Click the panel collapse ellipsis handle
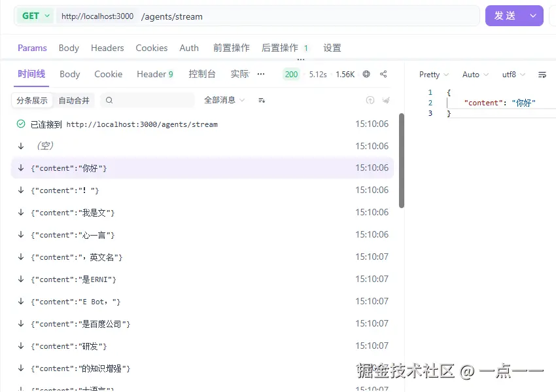The height and width of the screenshot is (392, 556). [301, 60]
